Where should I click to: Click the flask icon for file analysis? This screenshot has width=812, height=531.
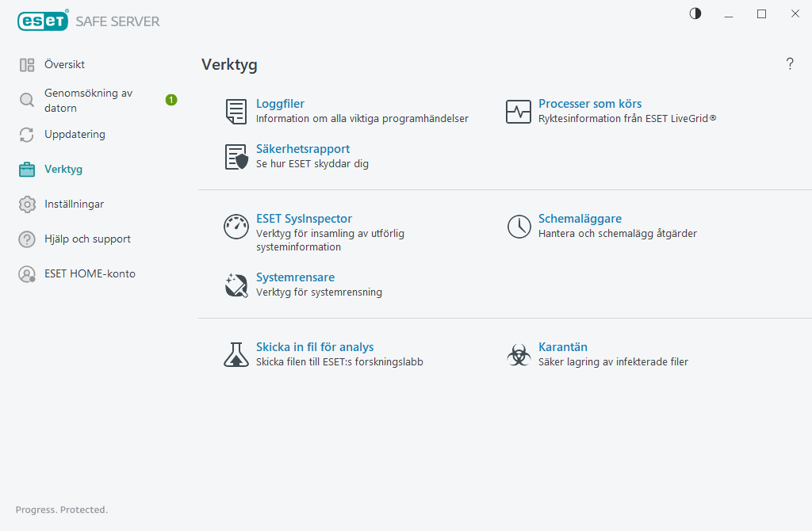pos(236,354)
